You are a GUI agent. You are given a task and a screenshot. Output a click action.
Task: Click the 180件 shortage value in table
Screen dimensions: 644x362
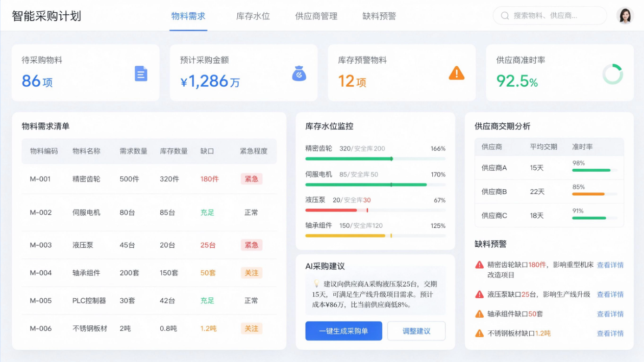[209, 179]
